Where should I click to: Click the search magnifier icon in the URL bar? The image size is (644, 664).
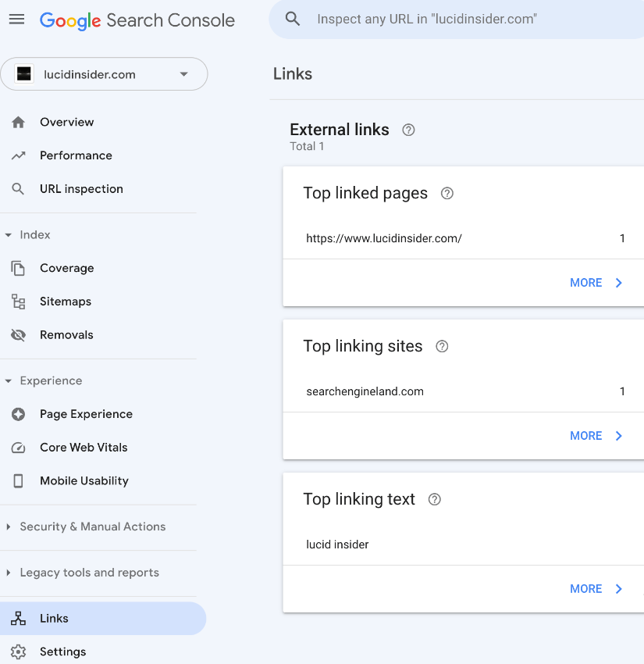tap(293, 20)
